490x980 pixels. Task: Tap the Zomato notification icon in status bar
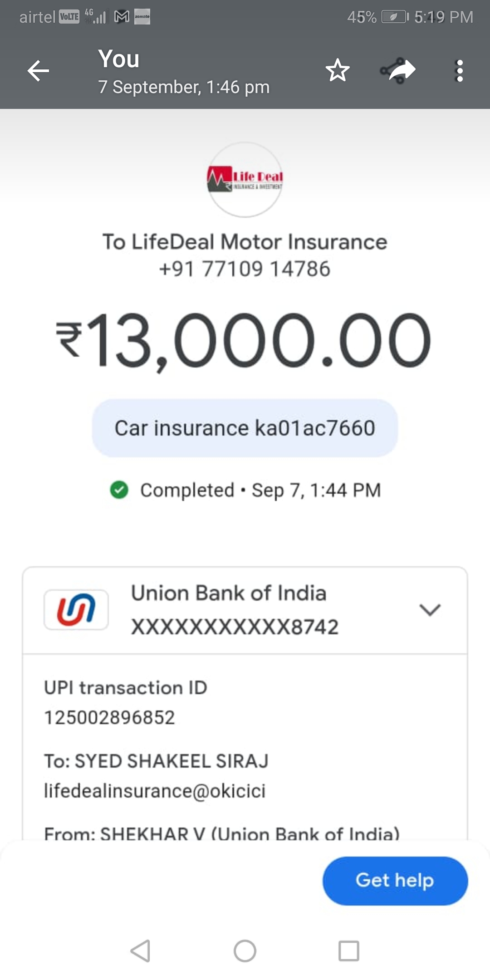[x=142, y=17]
